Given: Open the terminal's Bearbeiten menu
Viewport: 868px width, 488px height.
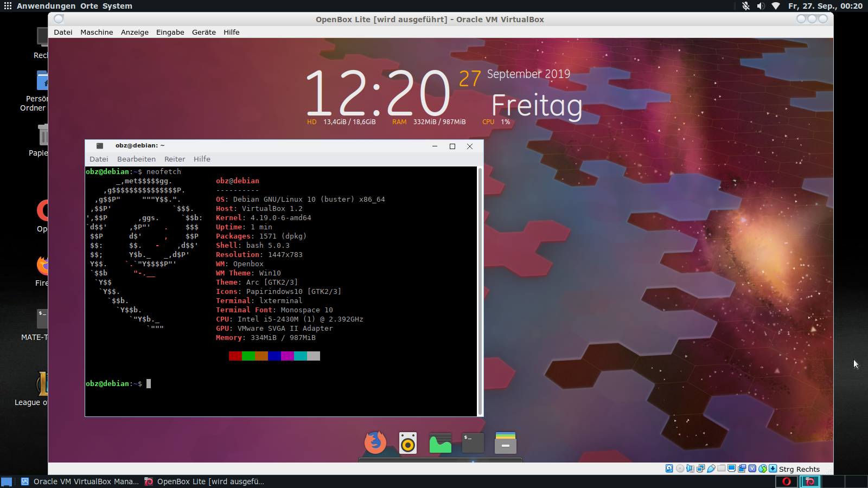Looking at the screenshot, I should point(136,159).
